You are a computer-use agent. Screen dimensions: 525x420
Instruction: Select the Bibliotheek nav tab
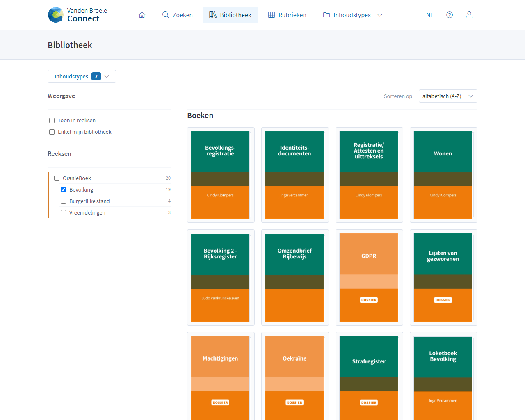230,15
